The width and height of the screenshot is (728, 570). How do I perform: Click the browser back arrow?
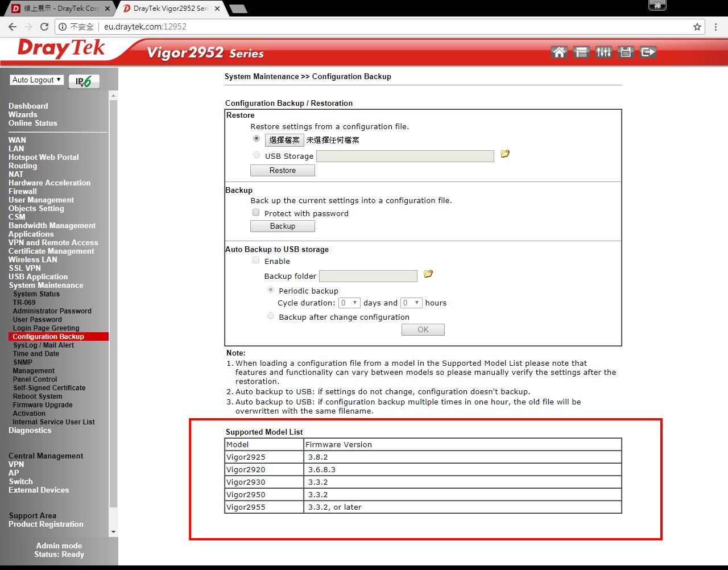click(x=13, y=27)
